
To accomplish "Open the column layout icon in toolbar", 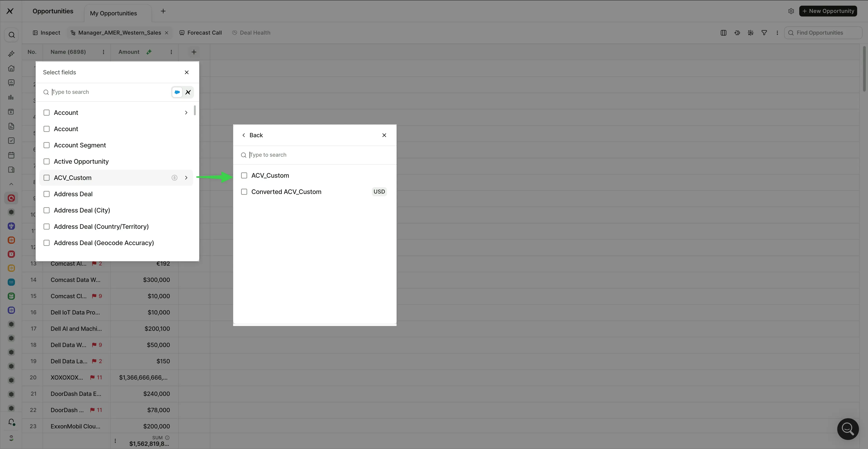I will click(x=723, y=33).
